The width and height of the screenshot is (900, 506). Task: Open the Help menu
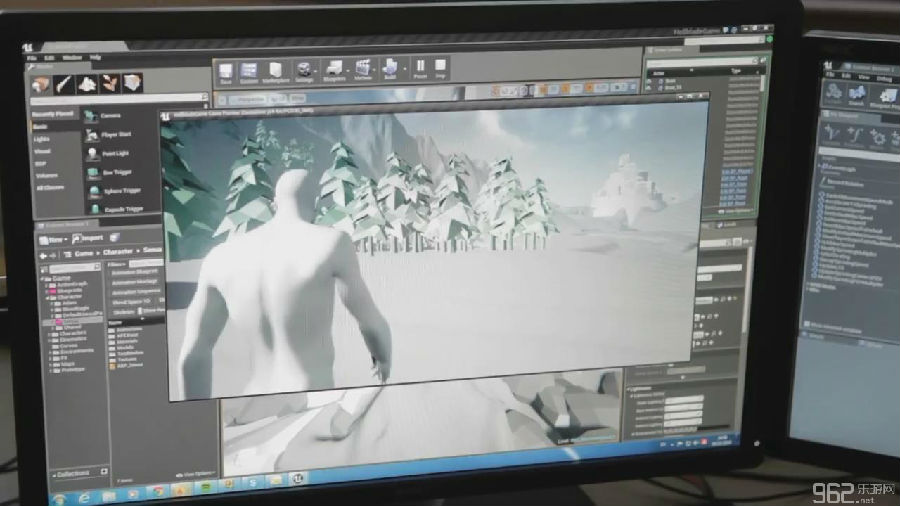point(95,57)
